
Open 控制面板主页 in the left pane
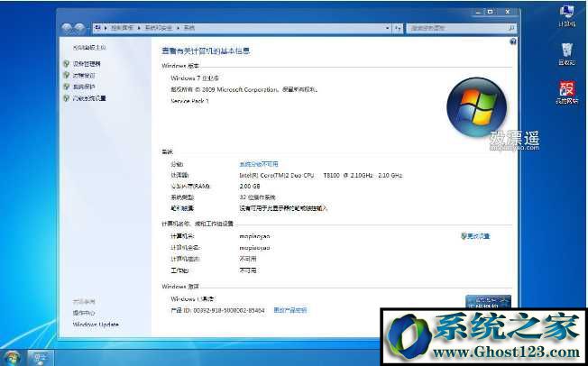[x=89, y=48]
